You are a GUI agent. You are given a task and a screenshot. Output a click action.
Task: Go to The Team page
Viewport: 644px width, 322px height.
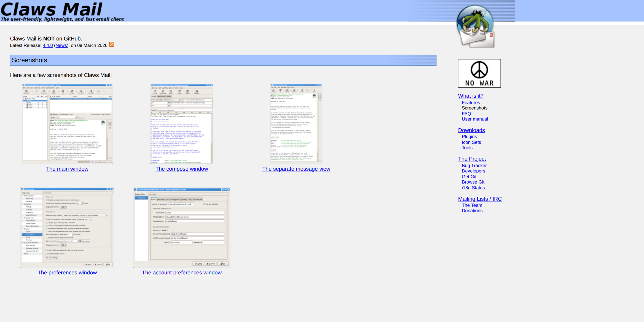472,205
